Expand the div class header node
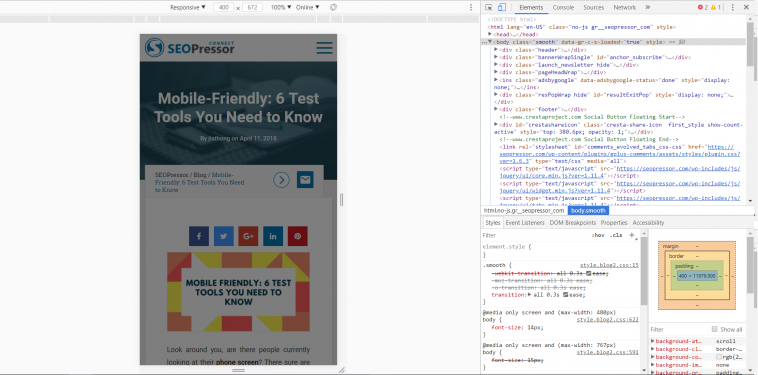This screenshot has width=758, height=375. 496,50
